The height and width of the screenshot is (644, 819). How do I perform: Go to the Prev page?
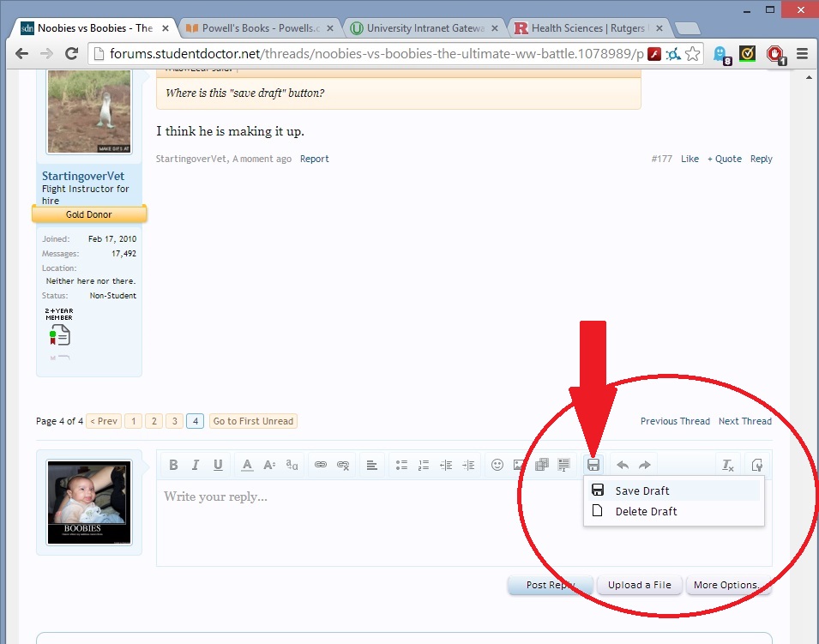pyautogui.click(x=104, y=421)
